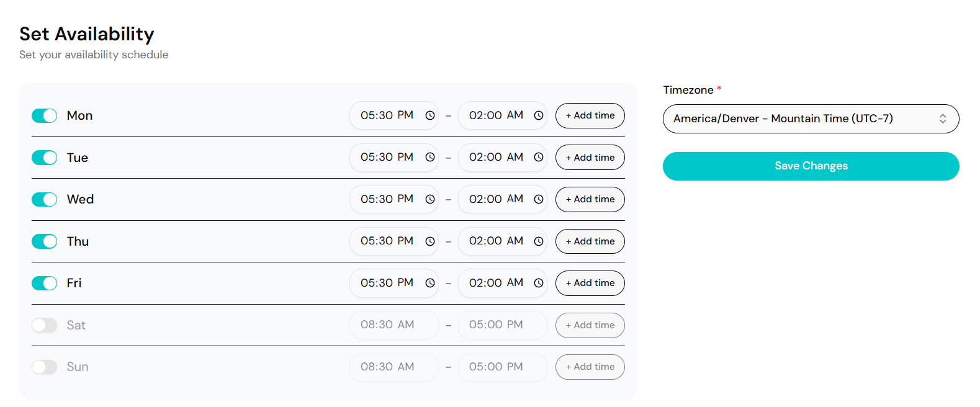Open the clock picker for Friday's start time
This screenshot has width=980, height=407.
[430, 283]
